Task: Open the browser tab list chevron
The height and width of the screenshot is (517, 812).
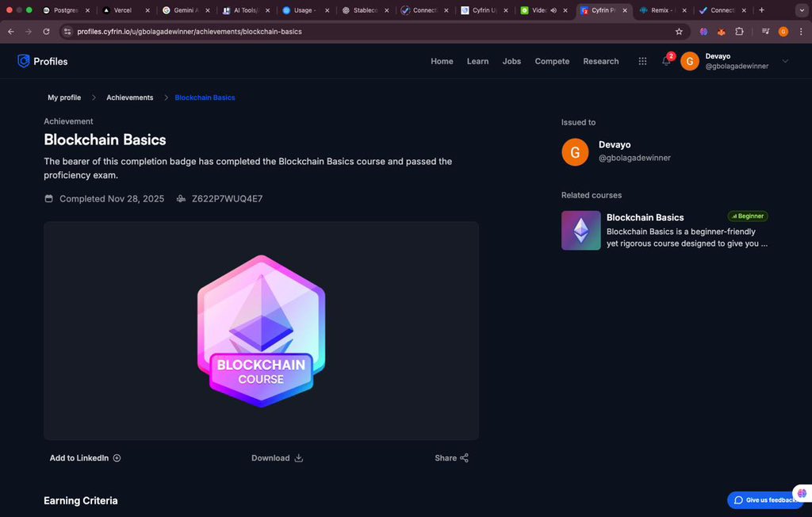Action: tap(801, 10)
